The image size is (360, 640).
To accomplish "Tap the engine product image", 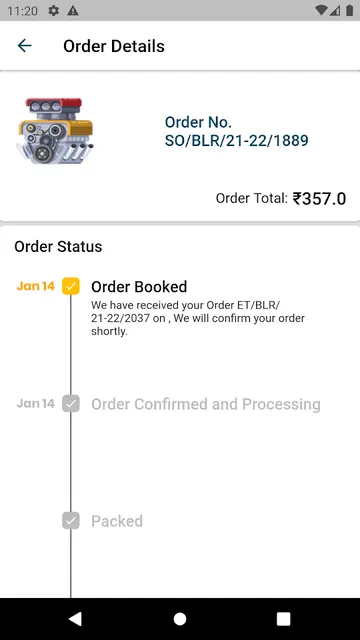I will coord(55,131).
